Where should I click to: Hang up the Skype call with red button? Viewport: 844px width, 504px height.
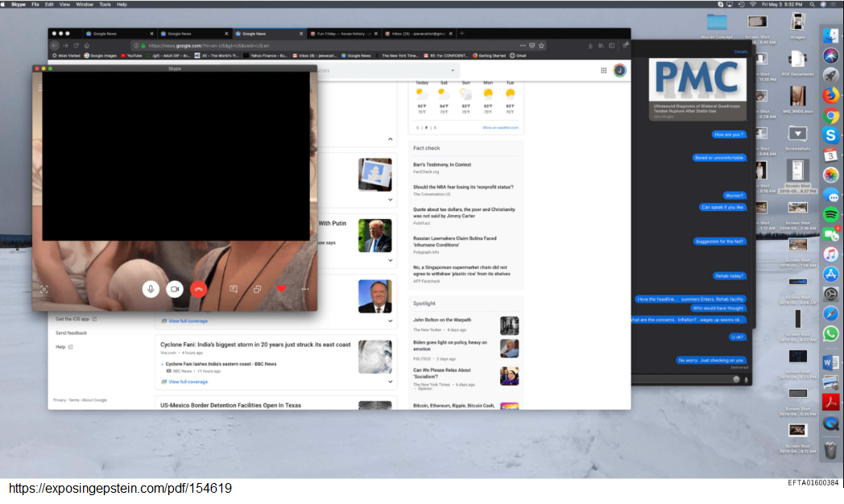coord(199,289)
